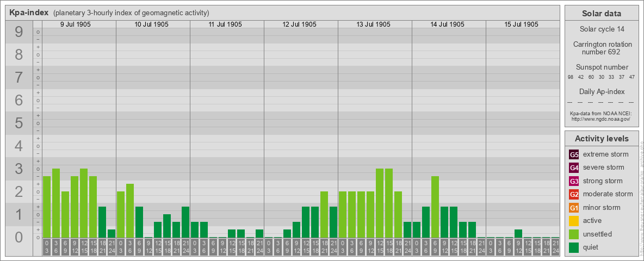Click the strong storm legend label

click(x=603, y=181)
